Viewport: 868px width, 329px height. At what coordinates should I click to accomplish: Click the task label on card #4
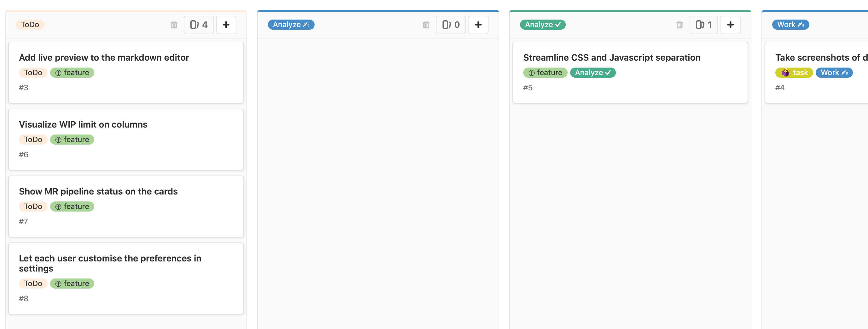[x=794, y=72]
